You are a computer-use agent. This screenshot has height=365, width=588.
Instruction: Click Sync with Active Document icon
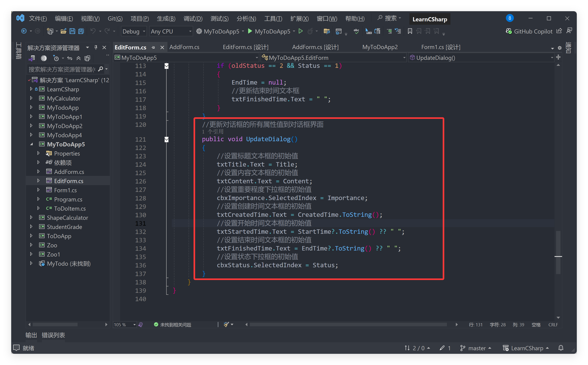tap(70, 58)
